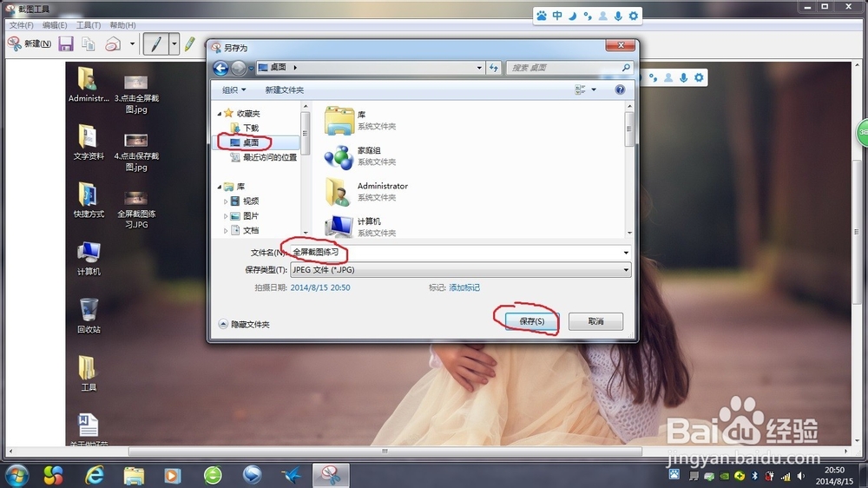Click the magnifier search icon
This screenshot has height=488, width=868.
[x=626, y=68]
